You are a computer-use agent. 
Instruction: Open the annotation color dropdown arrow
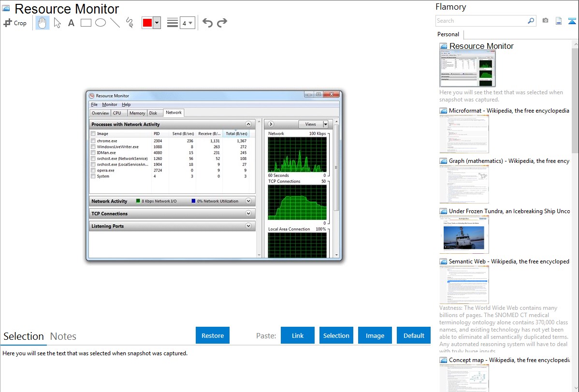[x=157, y=23]
